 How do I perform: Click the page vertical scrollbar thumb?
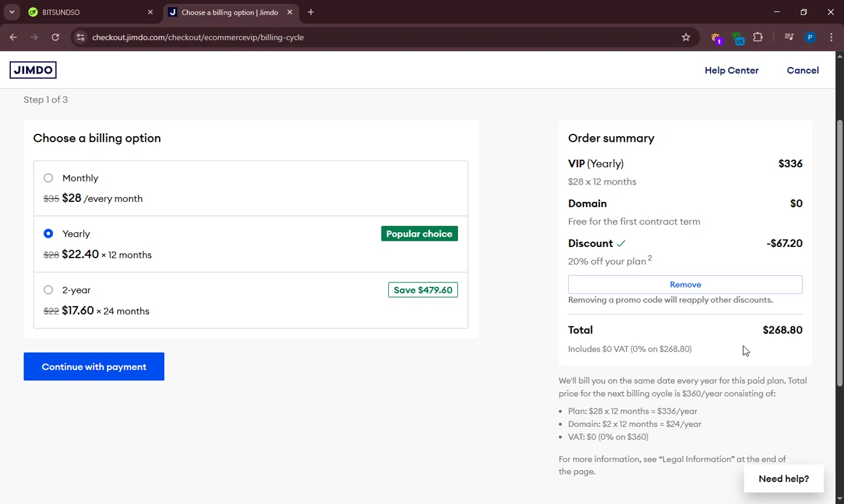(x=839, y=253)
